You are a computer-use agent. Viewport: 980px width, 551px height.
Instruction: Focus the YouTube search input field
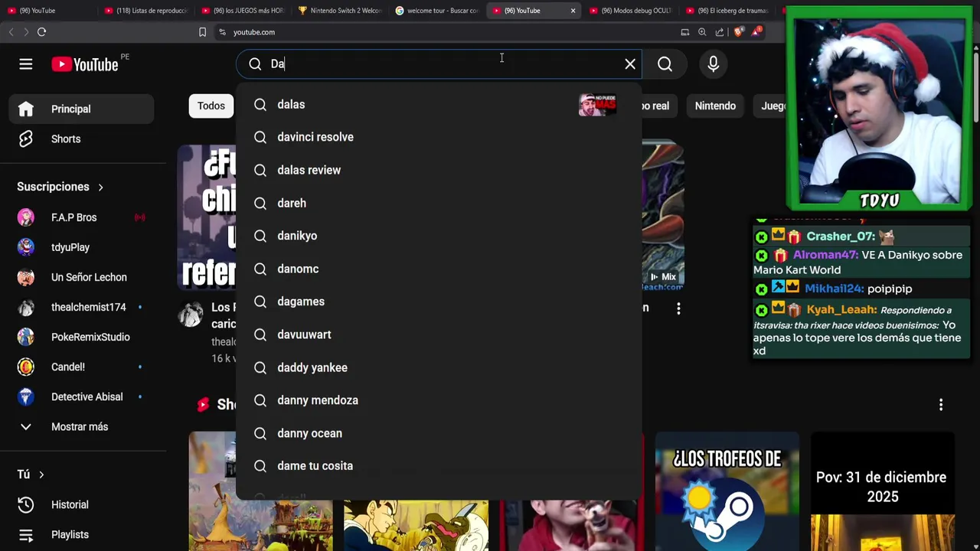(x=440, y=64)
